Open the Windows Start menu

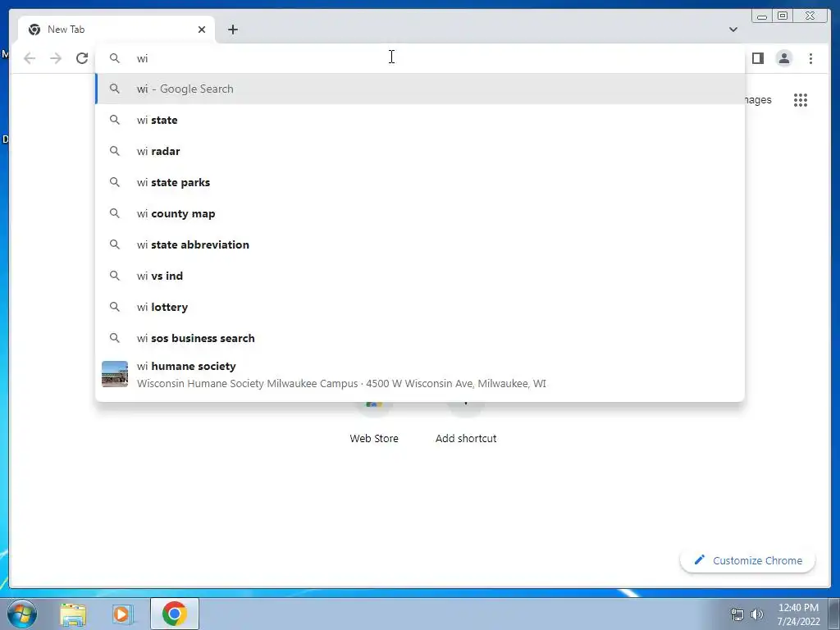[x=22, y=614]
